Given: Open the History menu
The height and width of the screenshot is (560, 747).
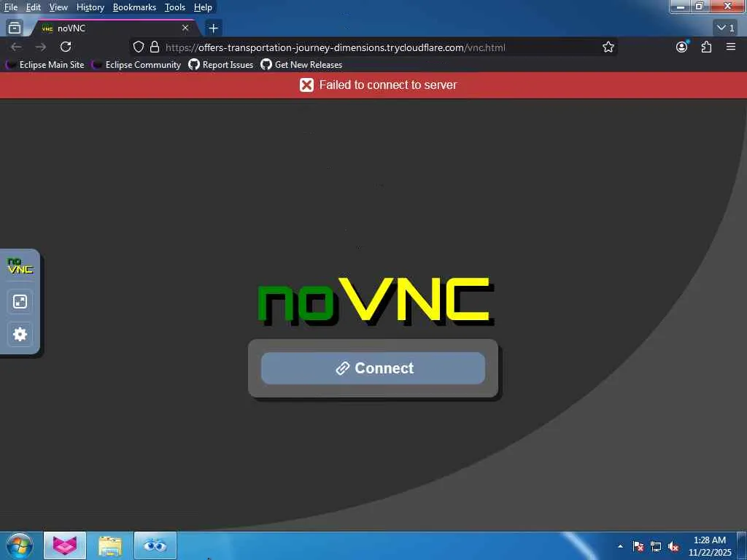Looking at the screenshot, I should (90, 7).
